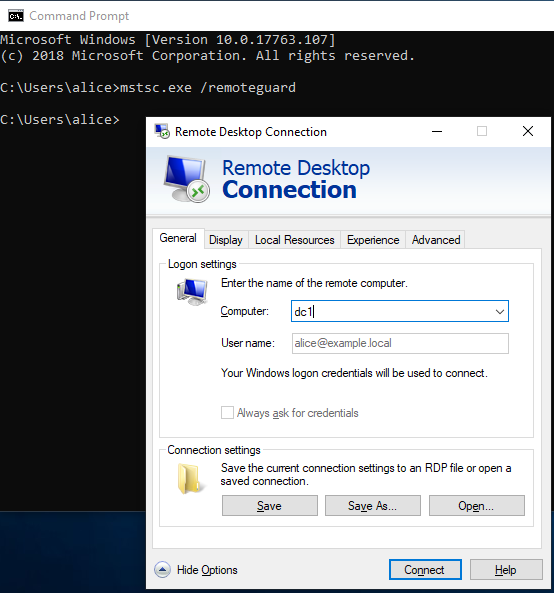
Task: Click the User name field alice@example.local
Action: click(x=400, y=343)
